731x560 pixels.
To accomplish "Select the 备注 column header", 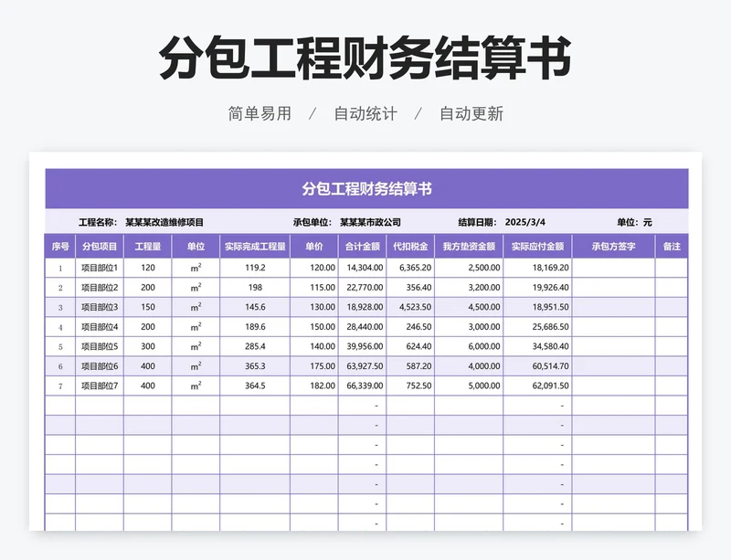I will tap(672, 246).
